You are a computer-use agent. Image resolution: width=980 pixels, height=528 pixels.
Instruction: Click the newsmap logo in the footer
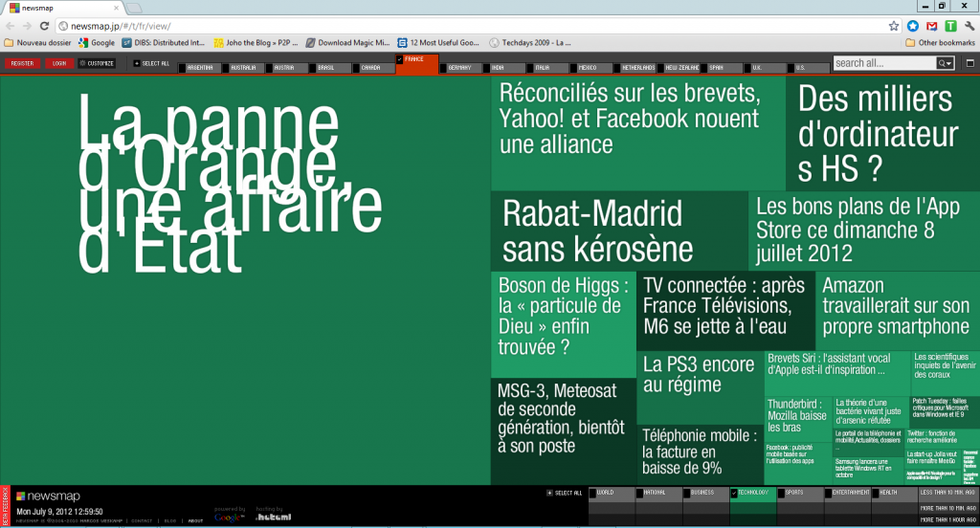click(x=48, y=496)
